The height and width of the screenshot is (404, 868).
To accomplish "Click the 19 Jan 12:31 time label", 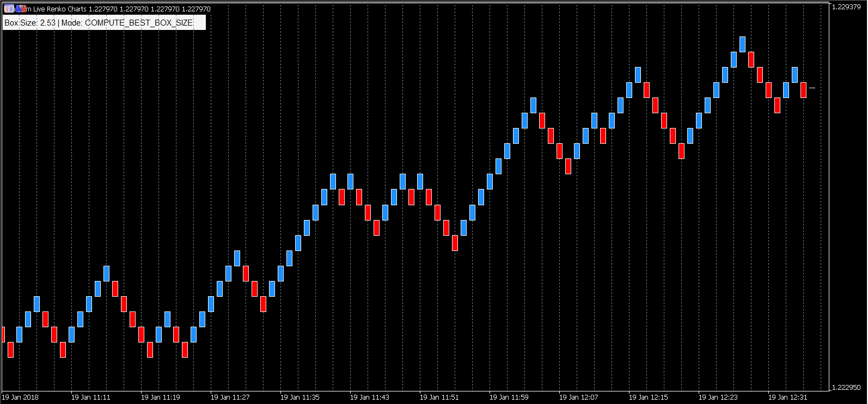I will (x=787, y=397).
